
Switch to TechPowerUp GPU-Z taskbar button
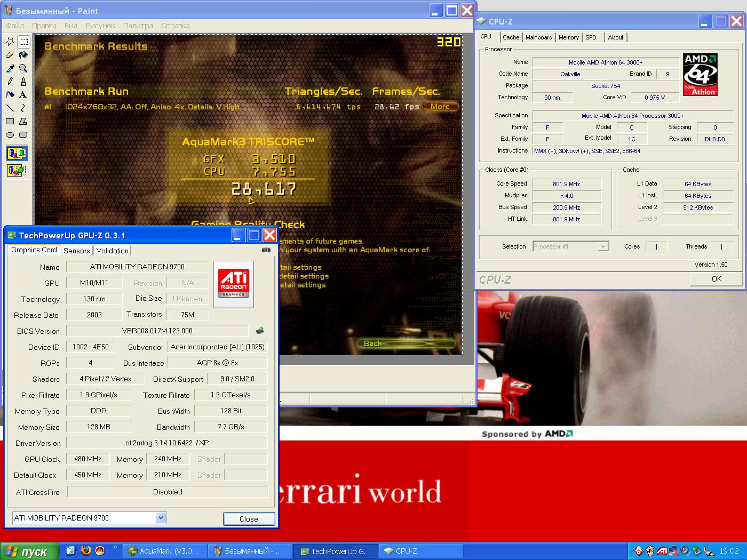click(336, 551)
